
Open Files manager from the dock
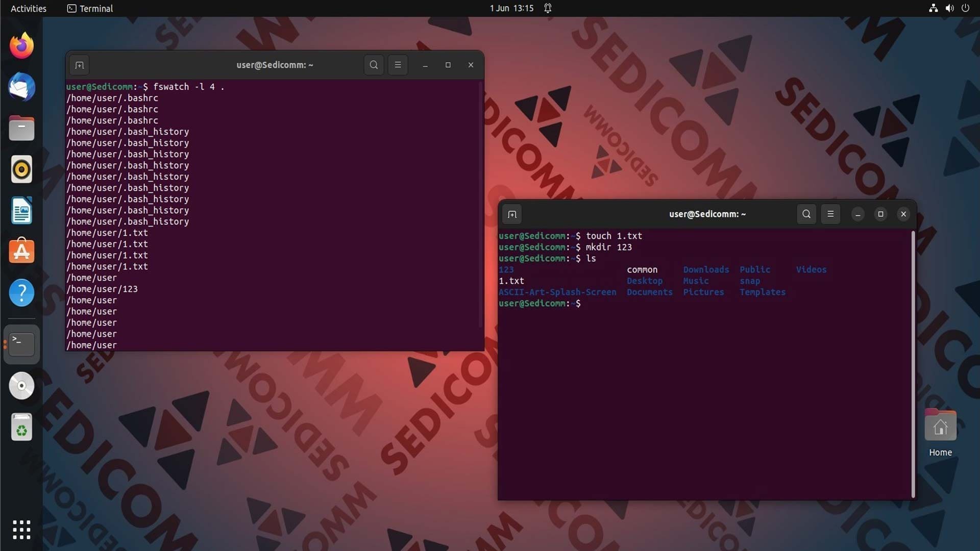[x=21, y=128]
